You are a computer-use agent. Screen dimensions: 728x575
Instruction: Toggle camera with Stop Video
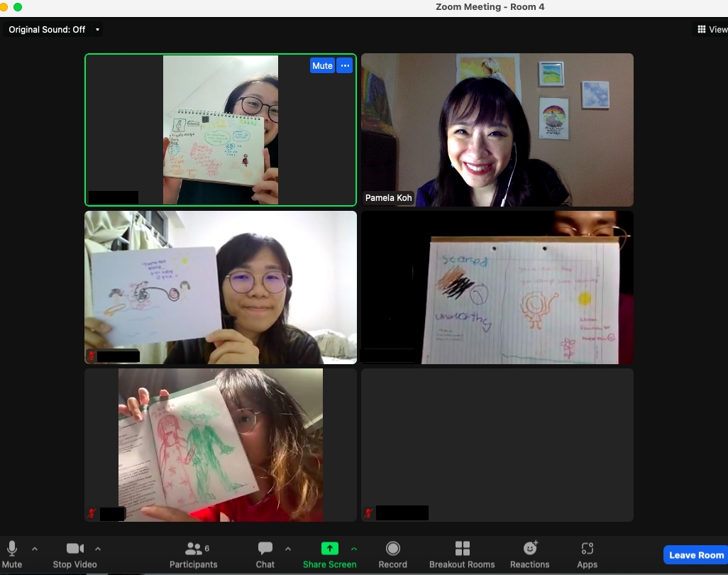pyautogui.click(x=75, y=549)
